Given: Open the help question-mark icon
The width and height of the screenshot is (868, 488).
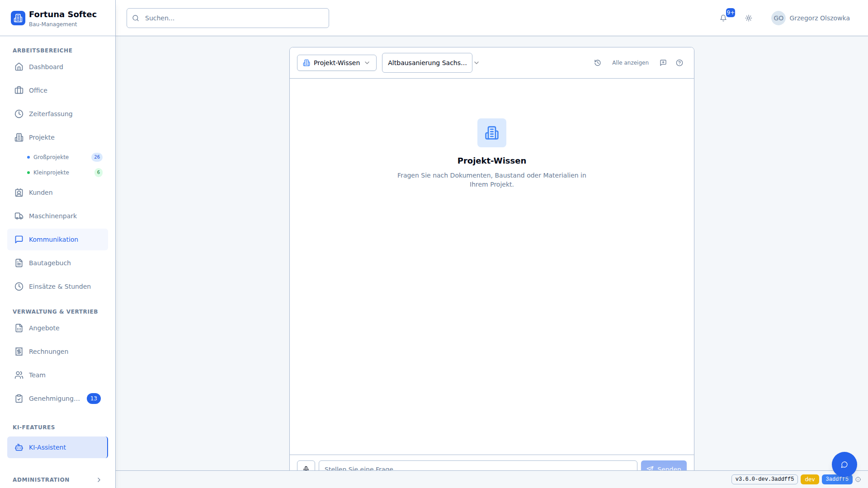Looking at the screenshot, I should click(679, 63).
